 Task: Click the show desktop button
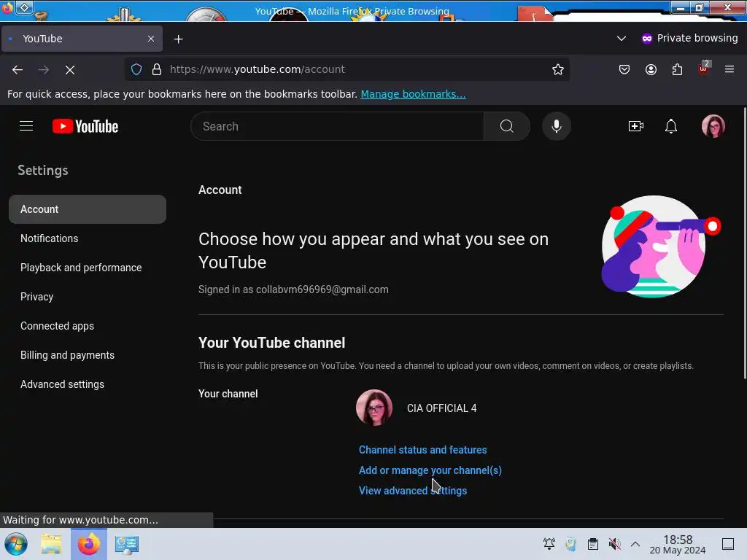[727, 544]
